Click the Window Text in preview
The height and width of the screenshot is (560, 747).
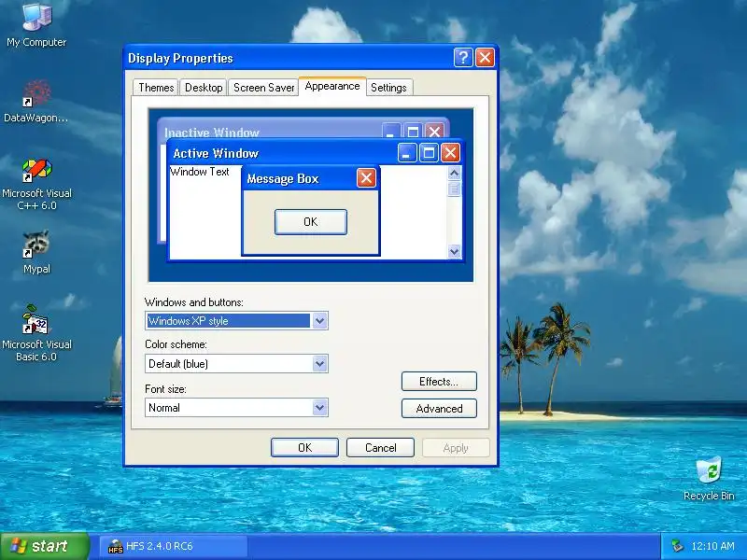(x=200, y=172)
